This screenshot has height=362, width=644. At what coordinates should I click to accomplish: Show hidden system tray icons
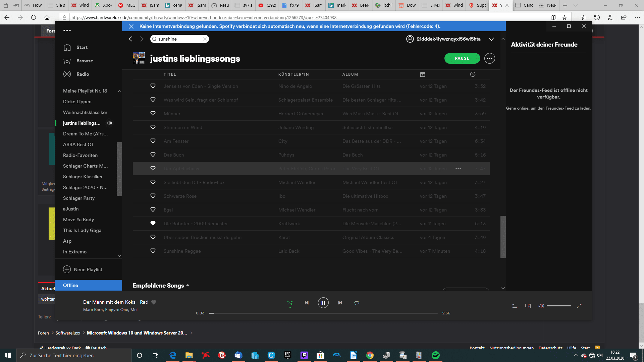(576, 355)
